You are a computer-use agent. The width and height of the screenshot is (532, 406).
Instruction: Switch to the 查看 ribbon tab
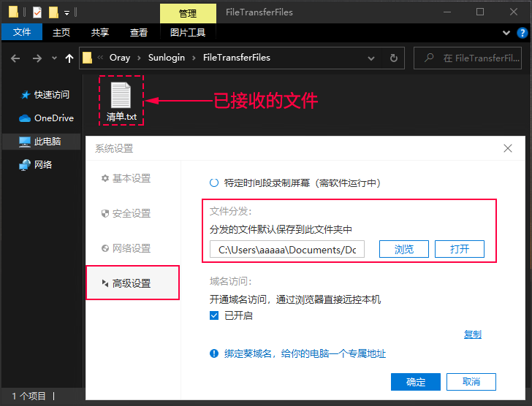click(139, 32)
